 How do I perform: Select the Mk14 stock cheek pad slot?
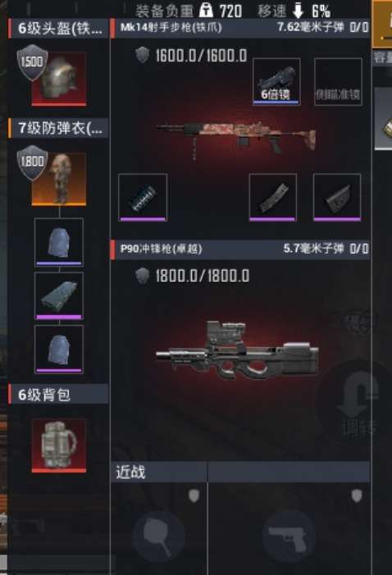point(337,198)
